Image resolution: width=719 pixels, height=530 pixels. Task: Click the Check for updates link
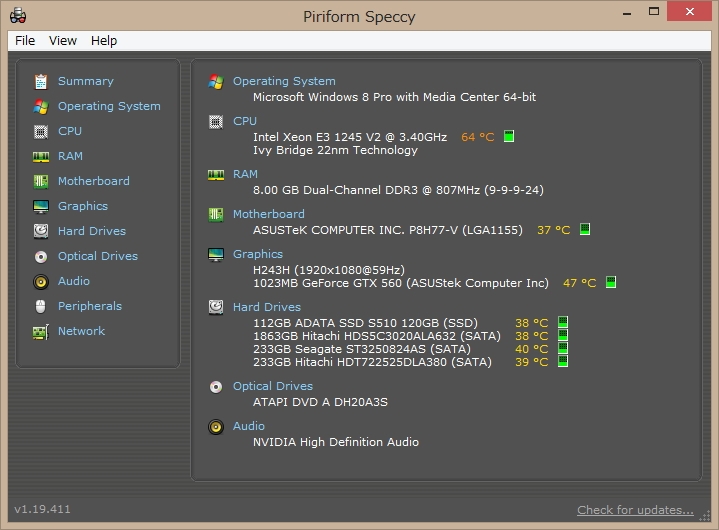pyautogui.click(x=635, y=510)
